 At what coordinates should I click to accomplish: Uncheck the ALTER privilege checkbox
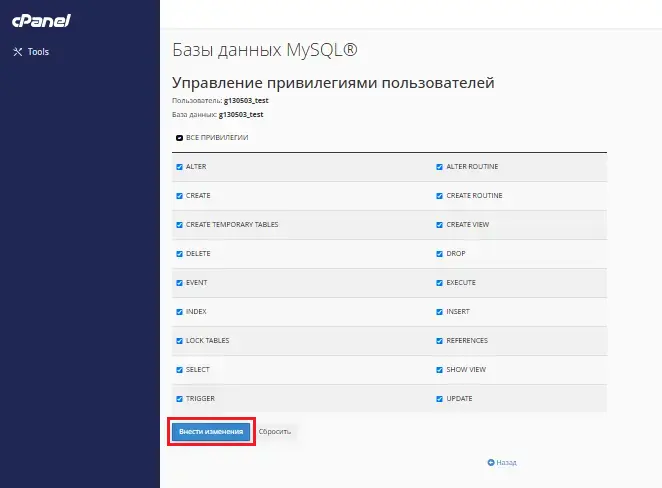(x=179, y=166)
